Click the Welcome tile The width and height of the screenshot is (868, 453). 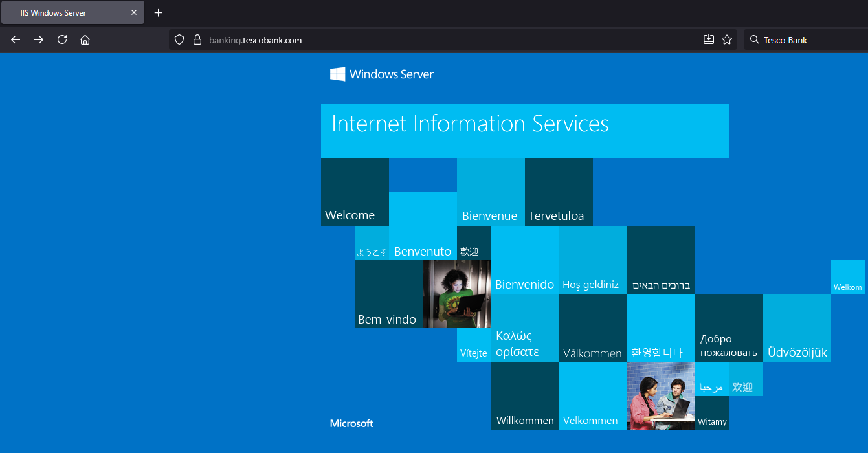tap(355, 192)
